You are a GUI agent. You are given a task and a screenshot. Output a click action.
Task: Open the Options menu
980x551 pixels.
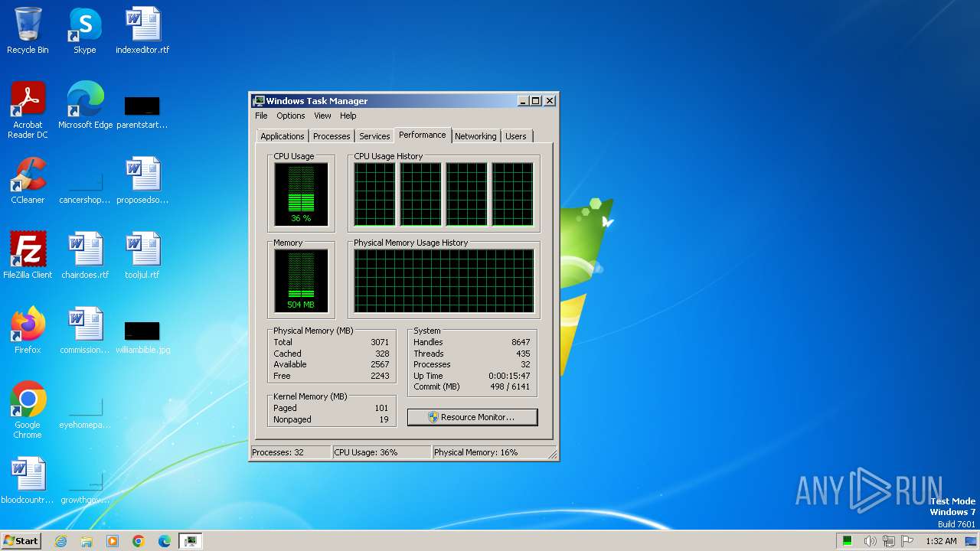[x=291, y=116]
